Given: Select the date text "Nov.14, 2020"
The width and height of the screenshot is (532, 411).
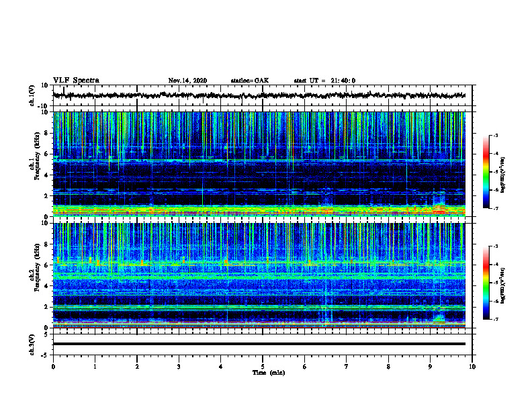Looking at the screenshot, I should pos(187,81).
